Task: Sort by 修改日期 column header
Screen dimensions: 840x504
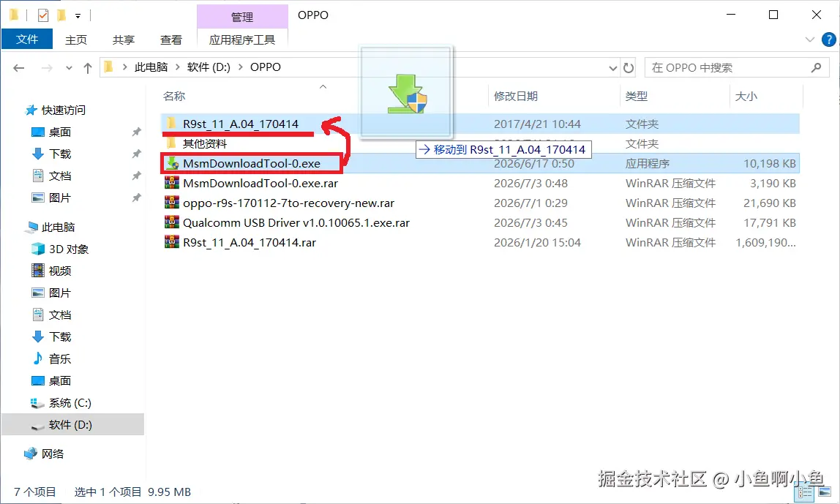Action: tap(515, 96)
